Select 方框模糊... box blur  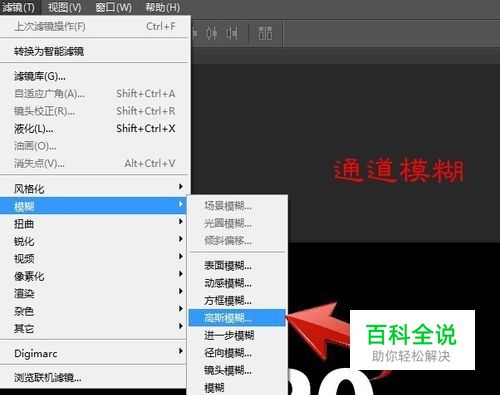[x=237, y=300]
